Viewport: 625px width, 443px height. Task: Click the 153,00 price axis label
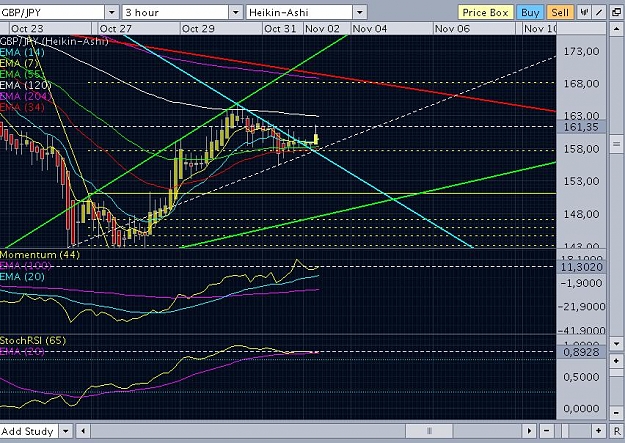pos(581,181)
